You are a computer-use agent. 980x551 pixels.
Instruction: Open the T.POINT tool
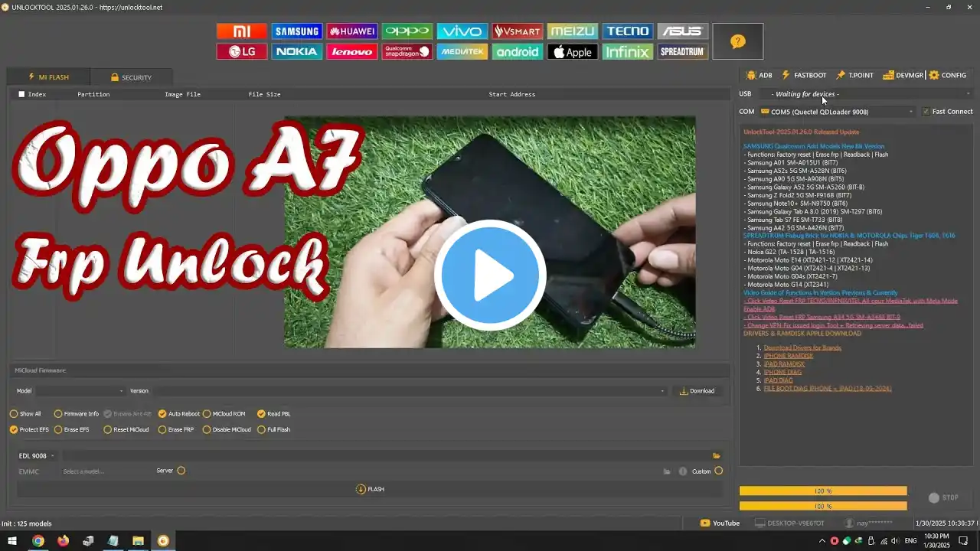pyautogui.click(x=854, y=76)
